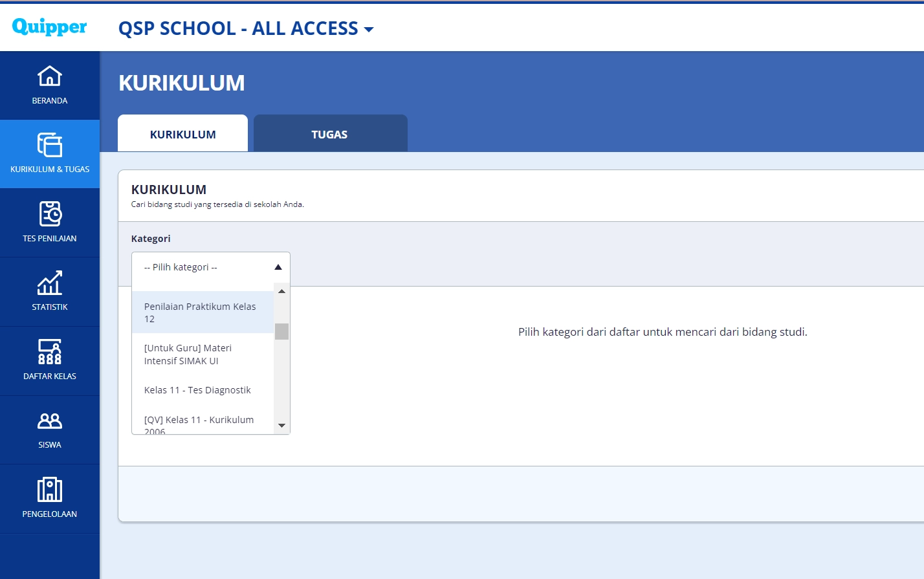The image size is (924, 579).
Task: Open Beranda home icon in sidebar
Action: click(50, 76)
